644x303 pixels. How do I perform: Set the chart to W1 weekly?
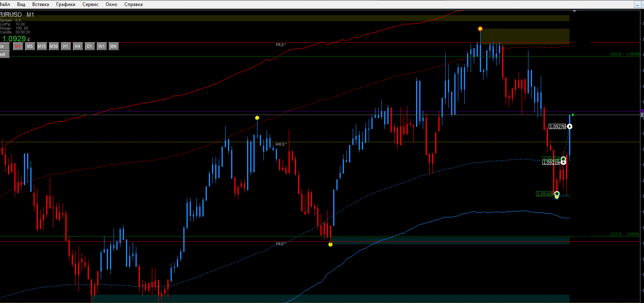point(102,46)
